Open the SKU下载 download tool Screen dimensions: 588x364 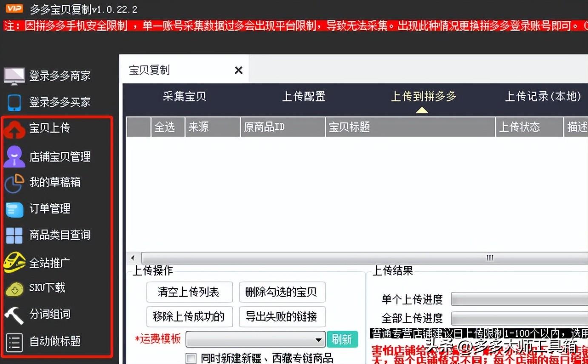(47, 288)
